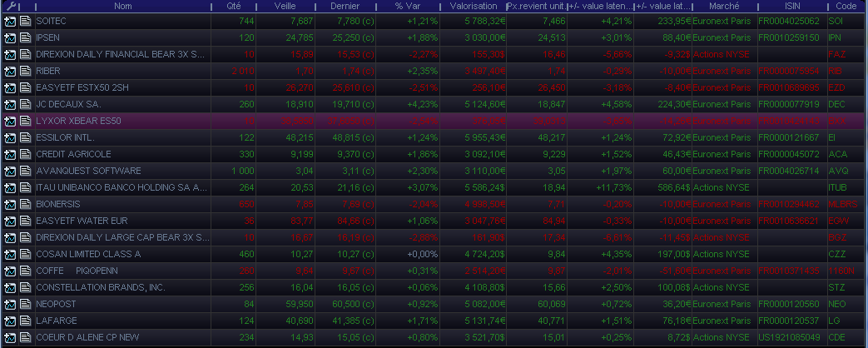Select the COSAN LIMITED CLASS A name

point(88,254)
